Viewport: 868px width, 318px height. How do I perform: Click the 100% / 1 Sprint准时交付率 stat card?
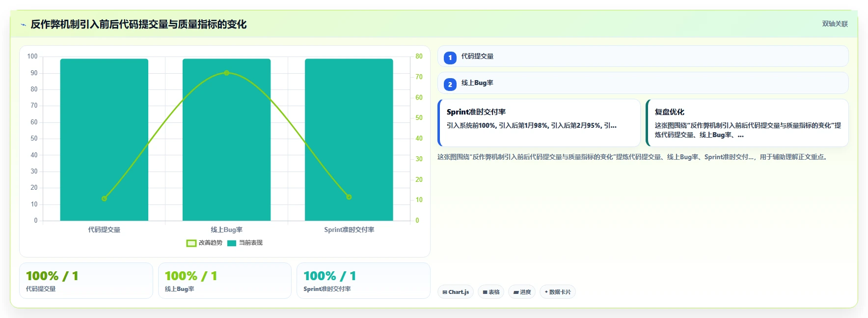[x=363, y=281]
